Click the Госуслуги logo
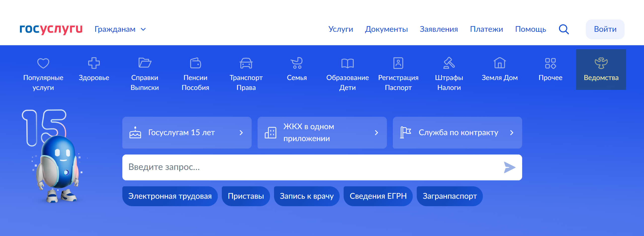Viewport: 644px width, 236px height. point(51,30)
